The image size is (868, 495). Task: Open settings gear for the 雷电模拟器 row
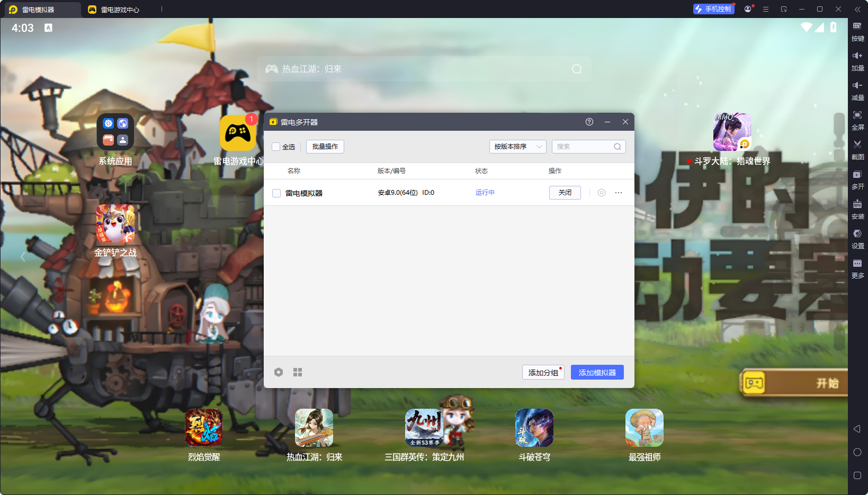click(x=602, y=193)
